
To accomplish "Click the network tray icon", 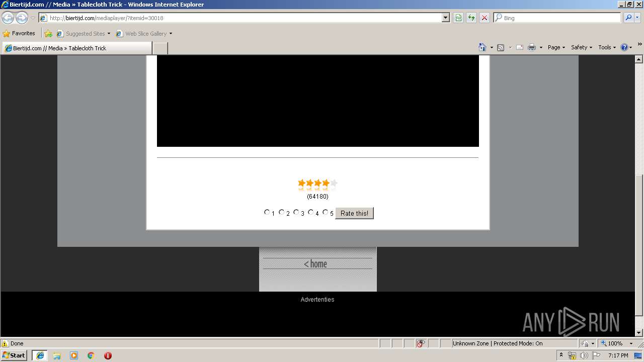I will (x=572, y=355).
